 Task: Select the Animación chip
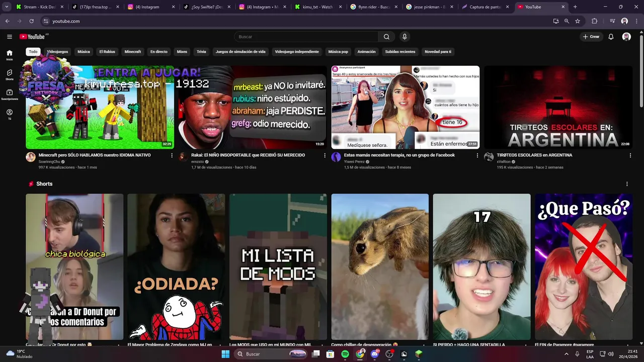pyautogui.click(x=366, y=52)
